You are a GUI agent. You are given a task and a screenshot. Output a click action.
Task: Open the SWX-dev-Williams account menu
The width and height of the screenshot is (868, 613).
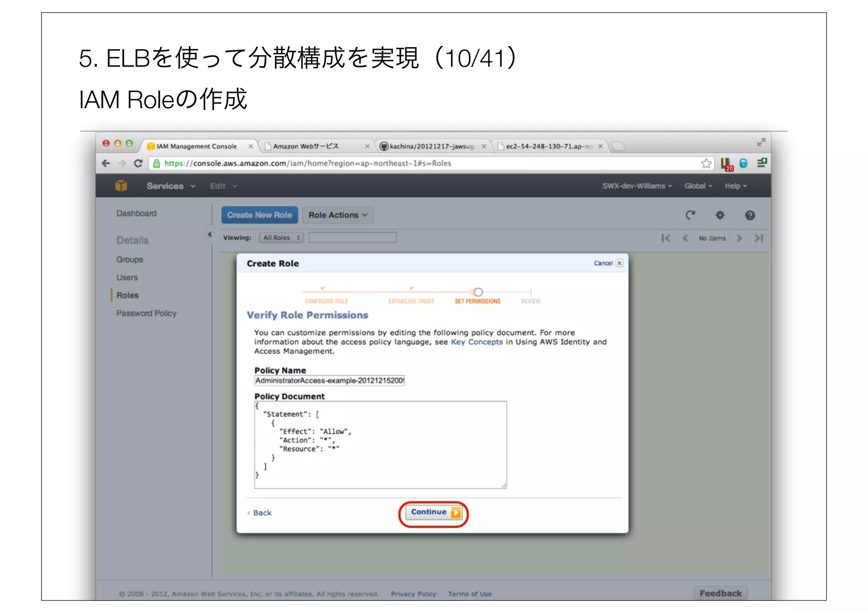pyautogui.click(x=637, y=186)
